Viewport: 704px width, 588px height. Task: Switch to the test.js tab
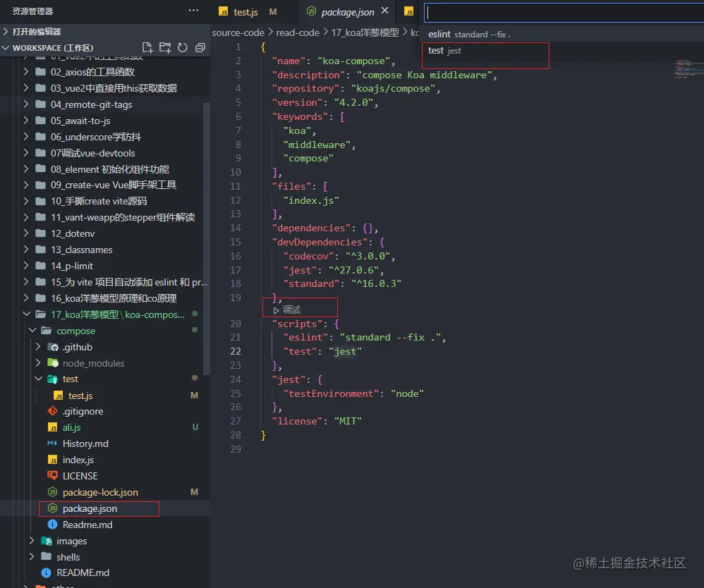pyautogui.click(x=245, y=12)
